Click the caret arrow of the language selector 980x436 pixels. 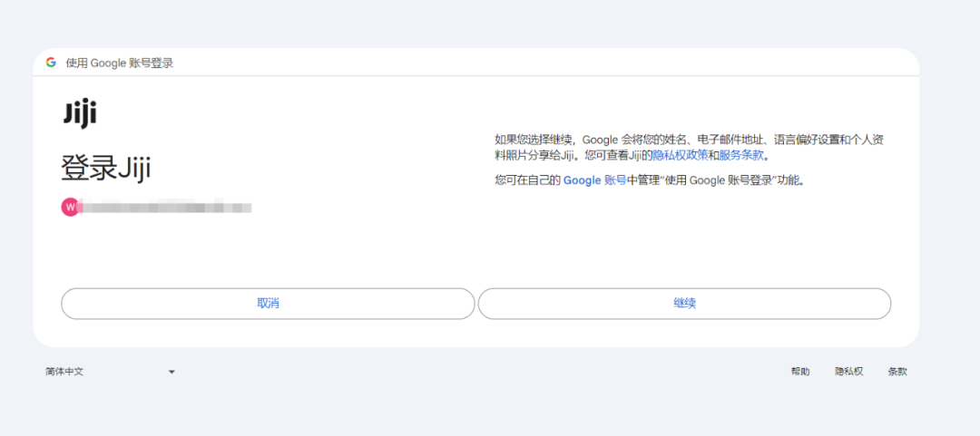coord(171,372)
